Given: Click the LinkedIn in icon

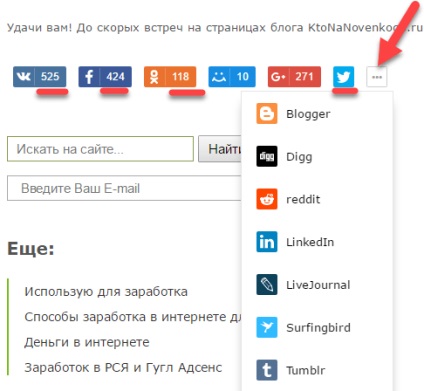Looking at the screenshot, I should coord(267,242).
